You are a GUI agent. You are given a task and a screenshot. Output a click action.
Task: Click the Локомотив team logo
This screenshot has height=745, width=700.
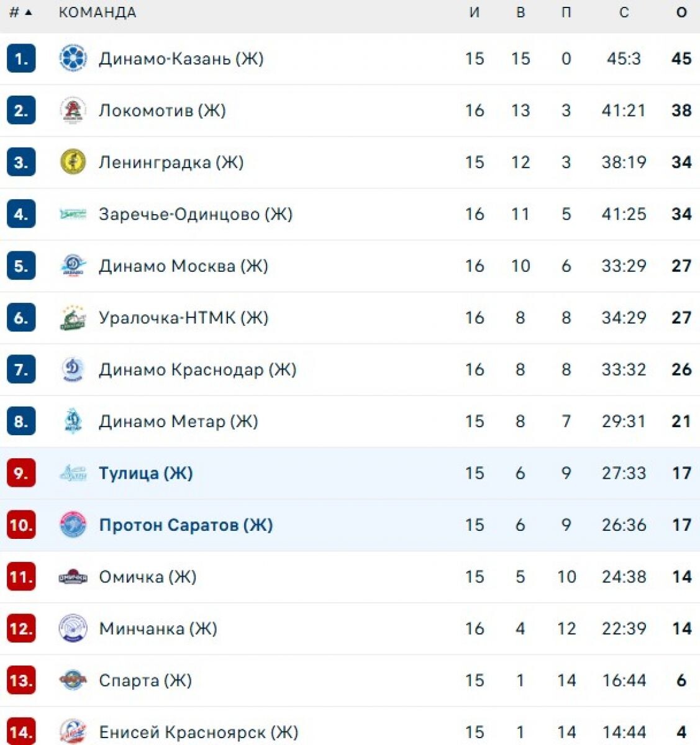point(75,111)
